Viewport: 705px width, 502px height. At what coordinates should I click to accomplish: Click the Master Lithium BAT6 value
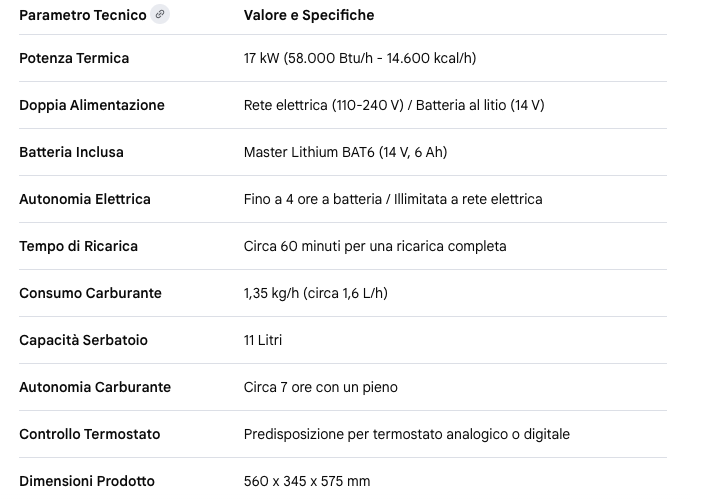pos(345,152)
